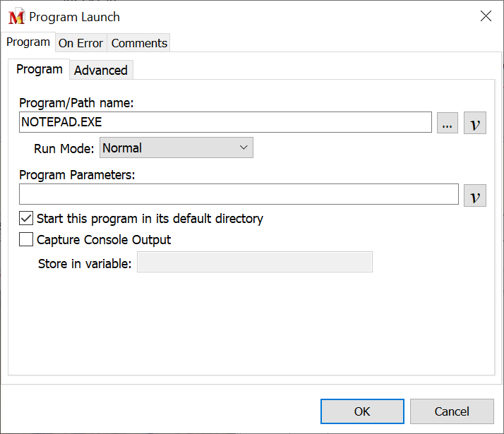504x434 pixels.
Task: Open the Comments tab
Action: [139, 43]
